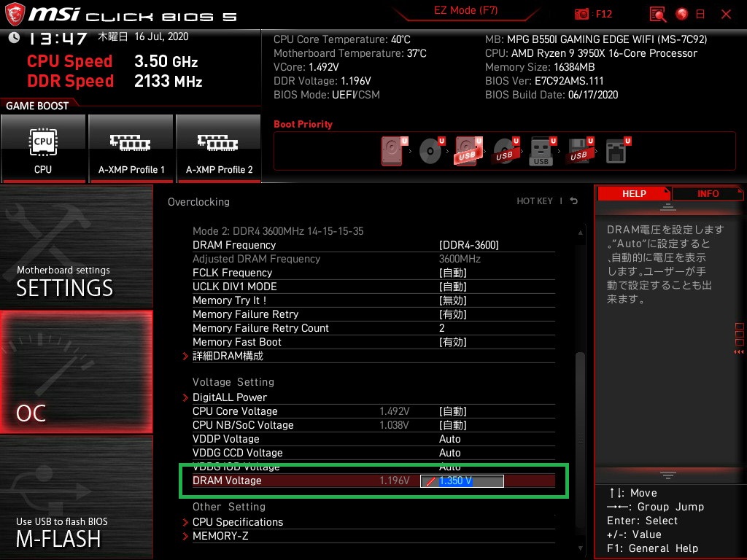Click the scrollbar up arrow in the settings list
This screenshot has width=747, height=560.
pyautogui.click(x=580, y=233)
